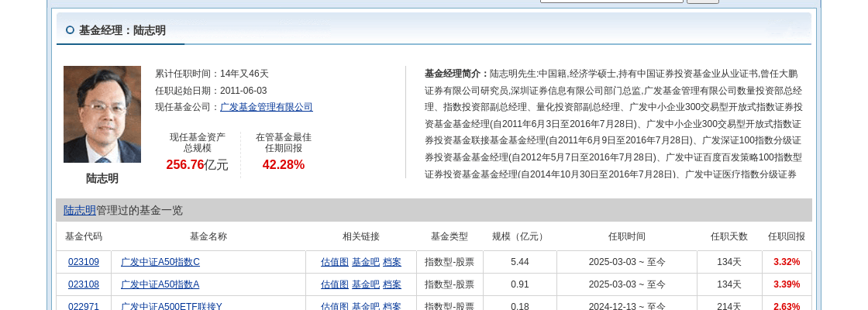Open 广发基金管理有限公司 company link
868x310 pixels.
(267, 107)
